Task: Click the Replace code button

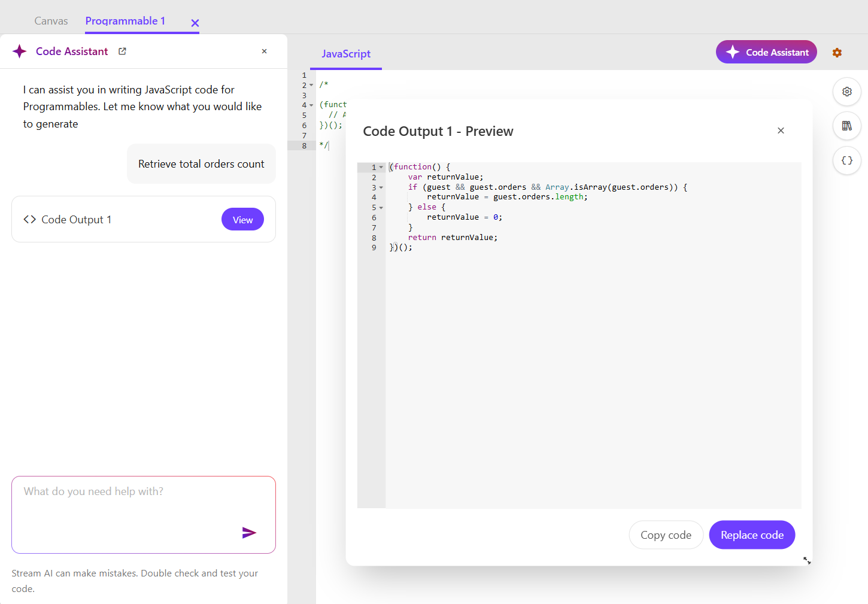Action: (x=752, y=535)
